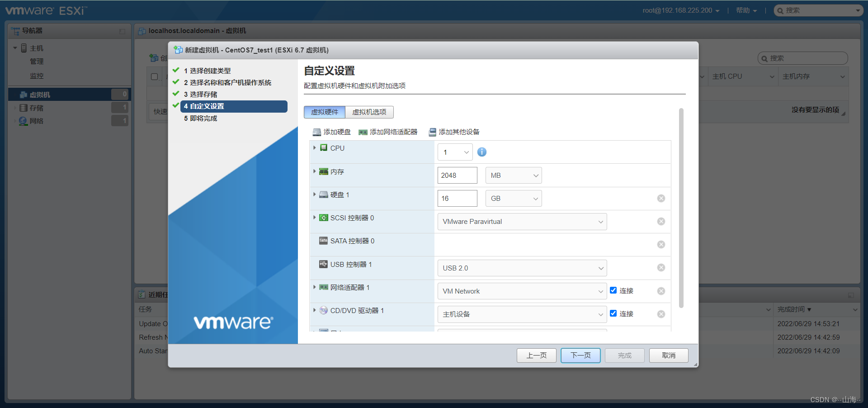Screen dimensions: 868x408
Task: Switch to the 虚拟硬件 tab
Action: (325, 112)
